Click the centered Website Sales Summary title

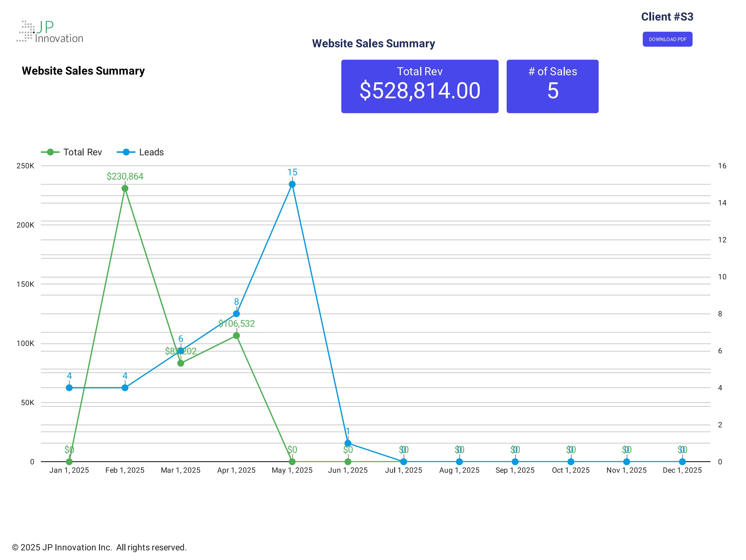[373, 44]
